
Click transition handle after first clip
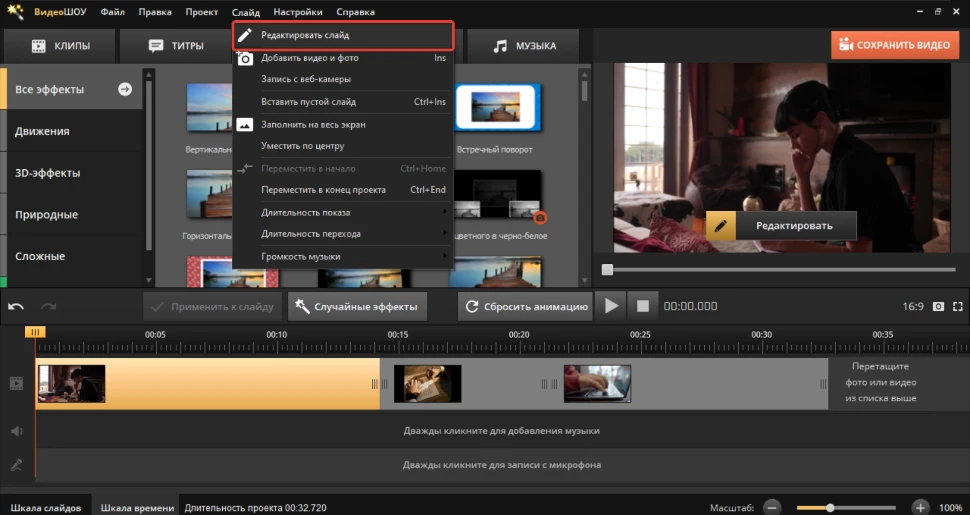[x=379, y=384]
